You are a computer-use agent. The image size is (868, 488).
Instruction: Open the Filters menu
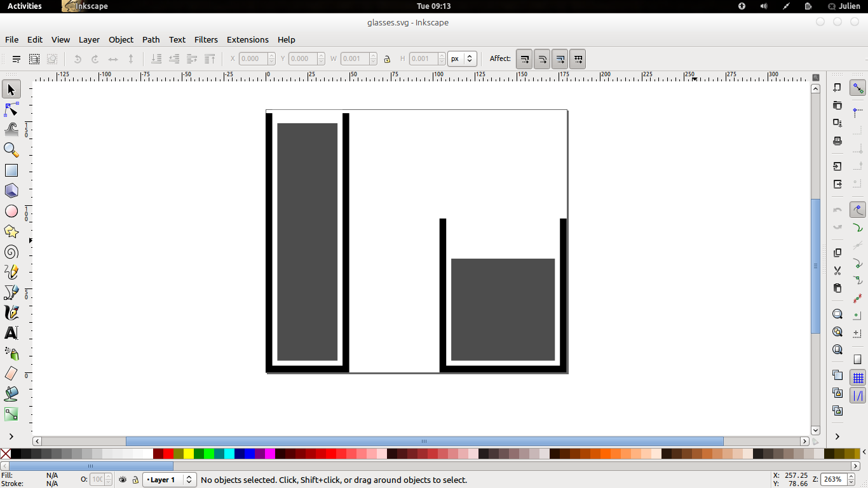point(206,39)
